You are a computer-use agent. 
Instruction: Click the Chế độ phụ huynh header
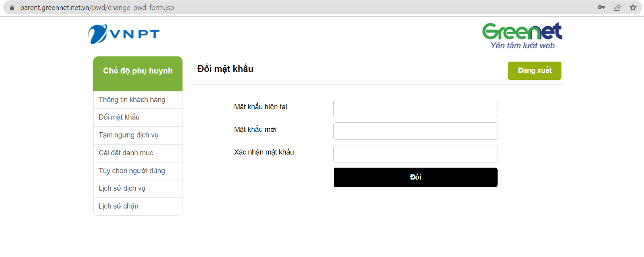tap(138, 71)
